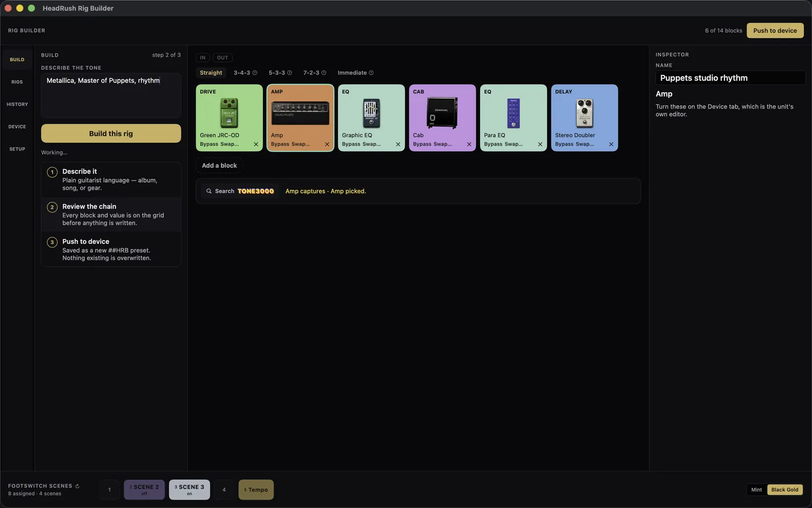Image resolution: width=812 pixels, height=508 pixels.
Task: Open the HISTORY sidebar tab
Action: point(17,105)
